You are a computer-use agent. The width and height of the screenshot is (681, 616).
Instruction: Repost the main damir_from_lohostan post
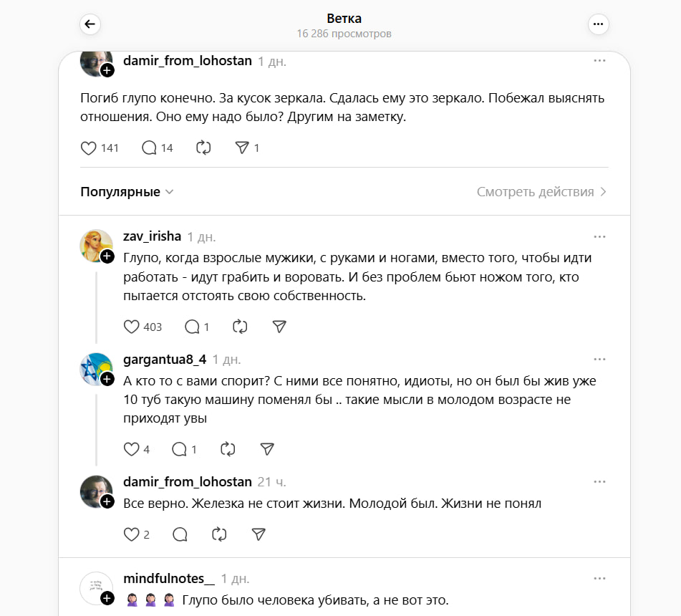tap(203, 148)
